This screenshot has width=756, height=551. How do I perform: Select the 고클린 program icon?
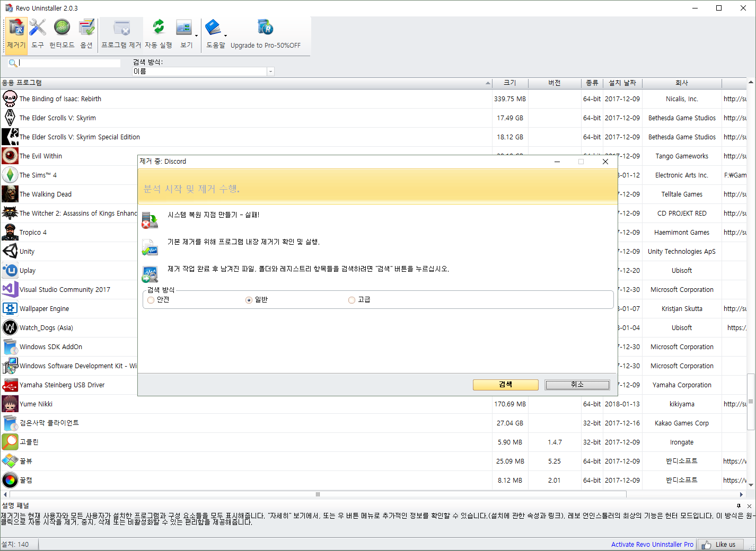(x=10, y=442)
